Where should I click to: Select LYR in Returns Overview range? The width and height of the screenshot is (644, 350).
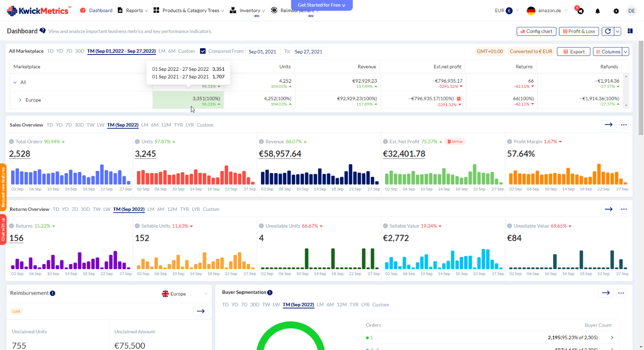(x=196, y=209)
